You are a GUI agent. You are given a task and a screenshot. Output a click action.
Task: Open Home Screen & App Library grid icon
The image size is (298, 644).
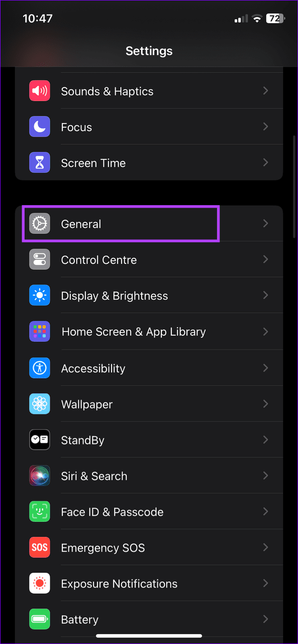click(39, 331)
